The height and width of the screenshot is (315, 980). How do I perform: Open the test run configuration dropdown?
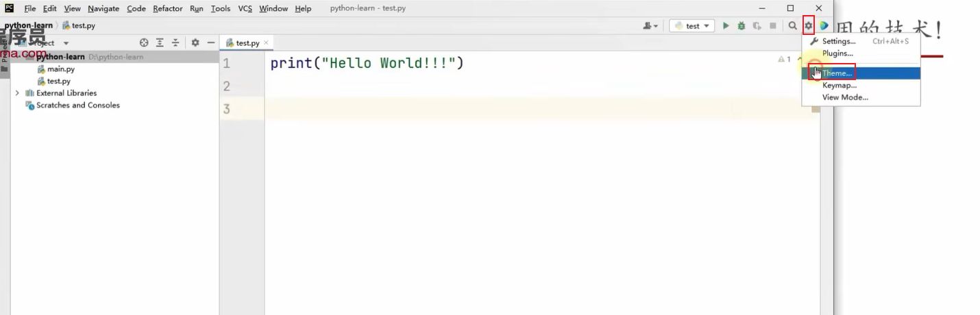click(x=692, y=26)
